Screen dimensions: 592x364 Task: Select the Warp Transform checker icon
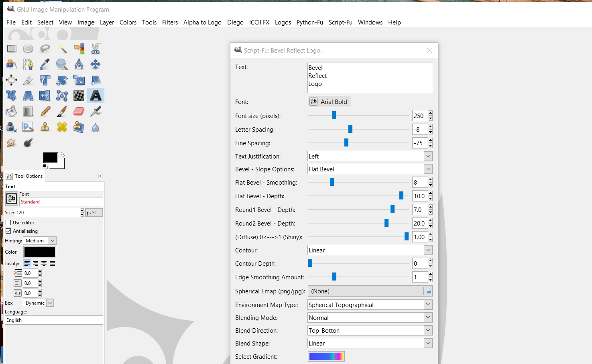(79, 96)
